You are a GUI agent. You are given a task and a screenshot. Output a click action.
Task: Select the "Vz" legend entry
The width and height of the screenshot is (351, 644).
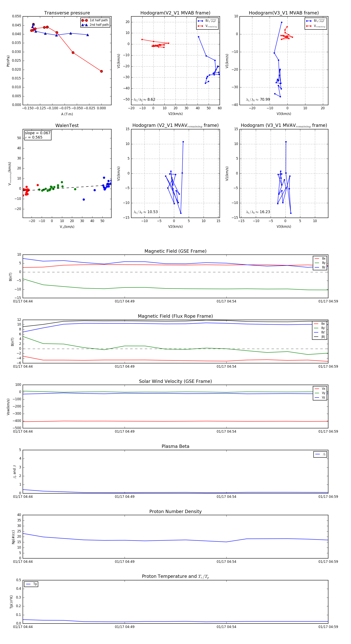320,397
